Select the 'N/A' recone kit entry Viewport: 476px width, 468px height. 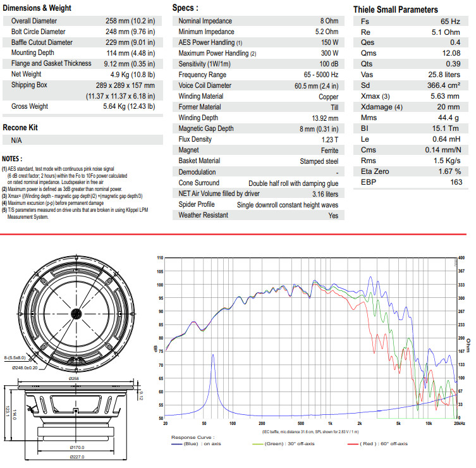(16, 140)
